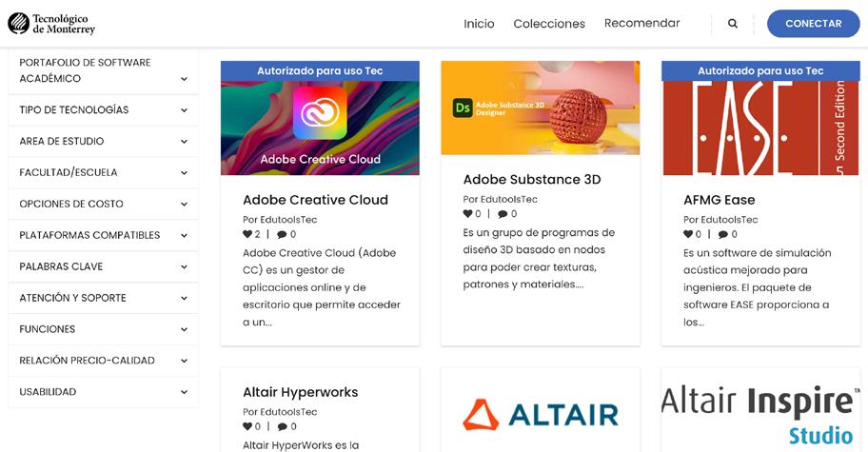Click comment icon on AFMG Ease card
The width and height of the screenshot is (868, 452).
pyautogui.click(x=723, y=234)
